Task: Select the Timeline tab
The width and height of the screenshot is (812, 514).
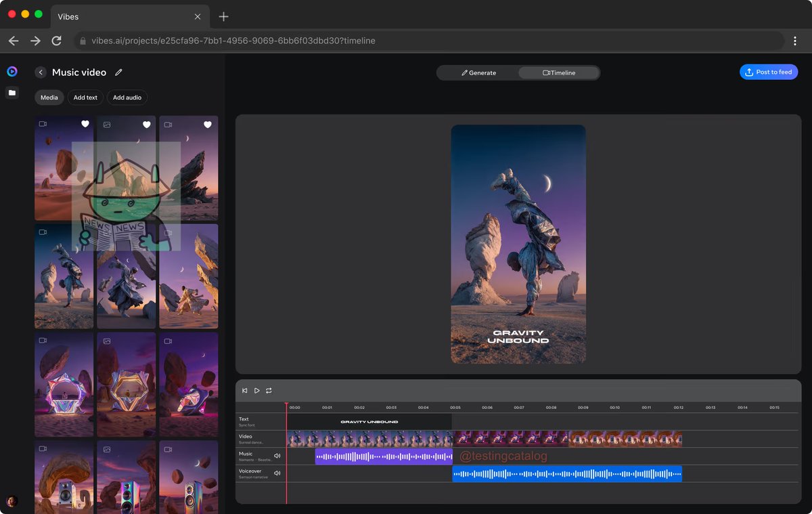Action: (559, 72)
